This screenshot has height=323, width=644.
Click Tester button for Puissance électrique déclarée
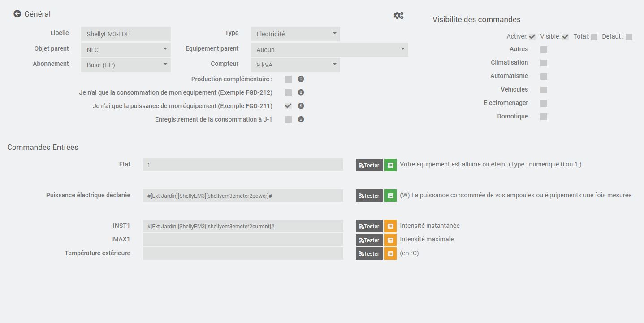click(369, 196)
